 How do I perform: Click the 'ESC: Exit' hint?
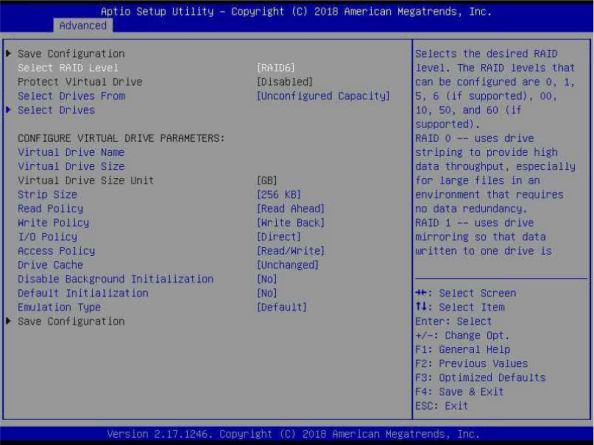pyautogui.click(x=442, y=406)
